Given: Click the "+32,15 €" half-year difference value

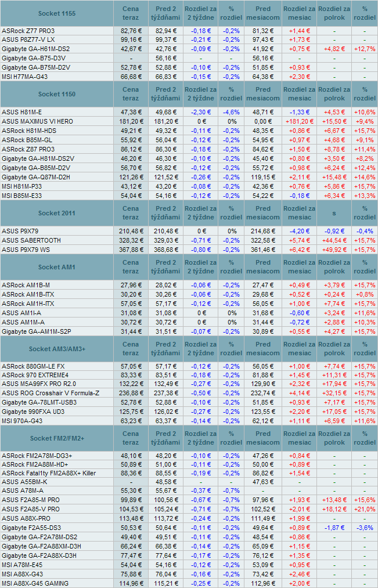Looking at the screenshot, I should click(x=334, y=393).
